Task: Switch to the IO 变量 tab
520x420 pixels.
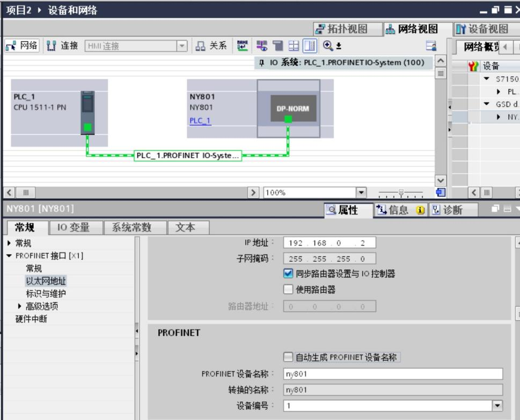Action: click(x=75, y=227)
